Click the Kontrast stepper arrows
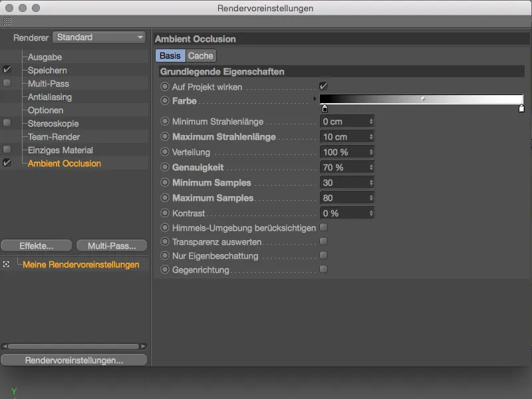The height and width of the screenshot is (399, 532). click(371, 213)
